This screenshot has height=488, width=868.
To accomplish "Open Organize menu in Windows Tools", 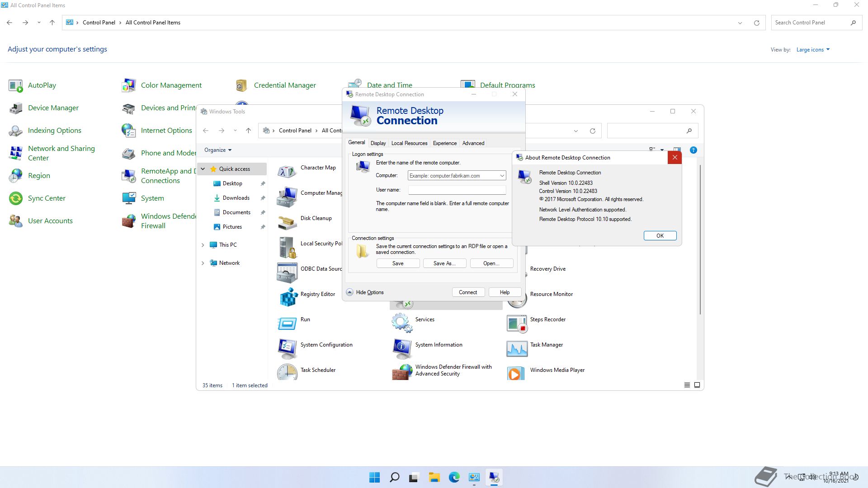I will 218,150.
